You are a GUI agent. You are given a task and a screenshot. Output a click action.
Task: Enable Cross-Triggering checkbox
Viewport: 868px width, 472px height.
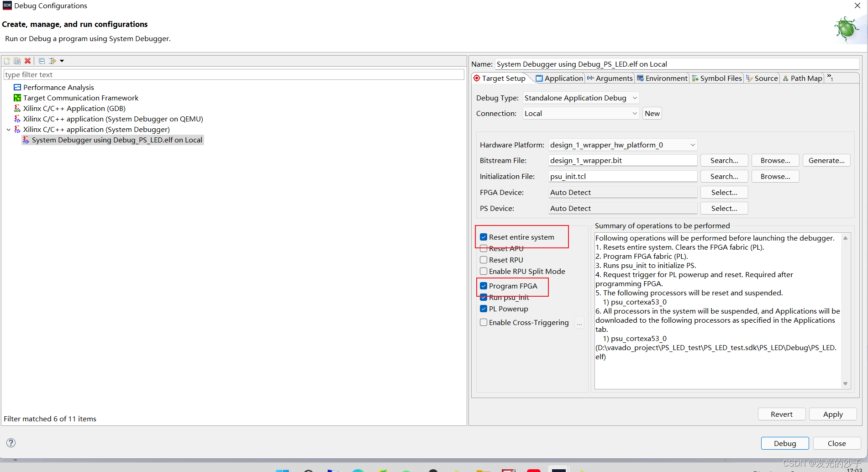[484, 322]
